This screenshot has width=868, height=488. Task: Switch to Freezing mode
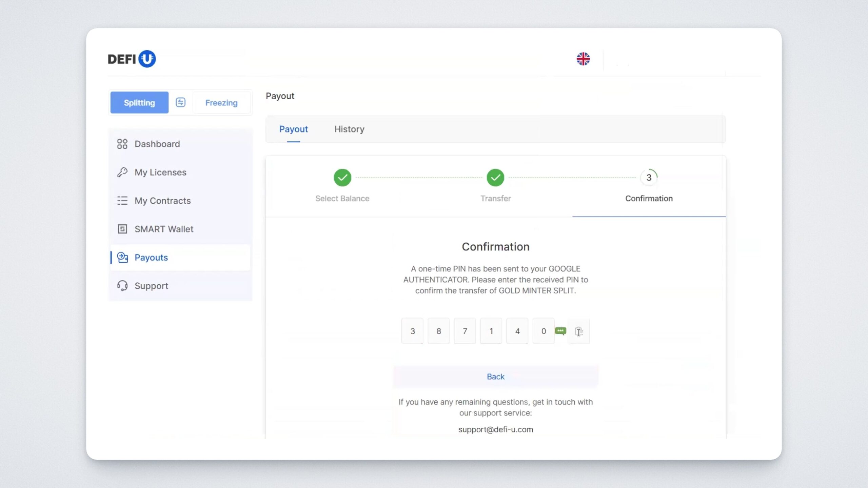[x=221, y=102]
